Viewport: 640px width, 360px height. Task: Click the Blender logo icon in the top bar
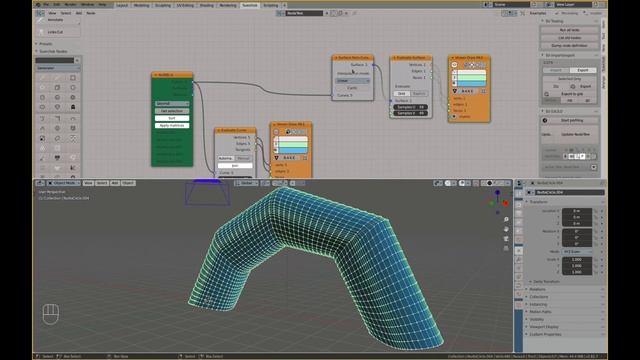tap(38, 5)
